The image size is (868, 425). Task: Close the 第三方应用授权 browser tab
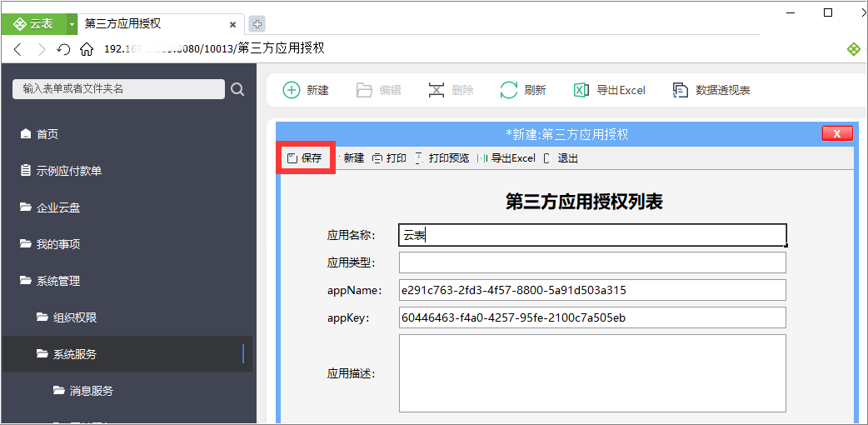pos(233,24)
